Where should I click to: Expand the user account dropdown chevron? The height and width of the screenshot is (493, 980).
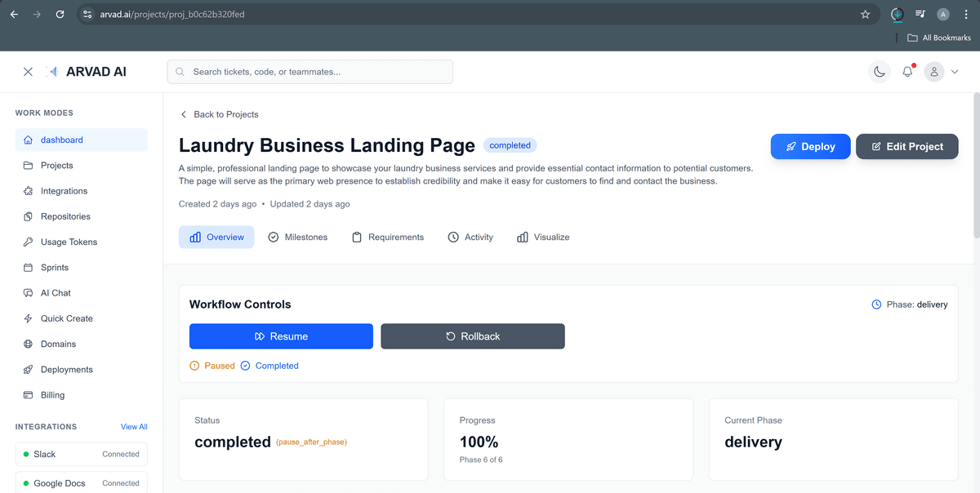point(955,72)
